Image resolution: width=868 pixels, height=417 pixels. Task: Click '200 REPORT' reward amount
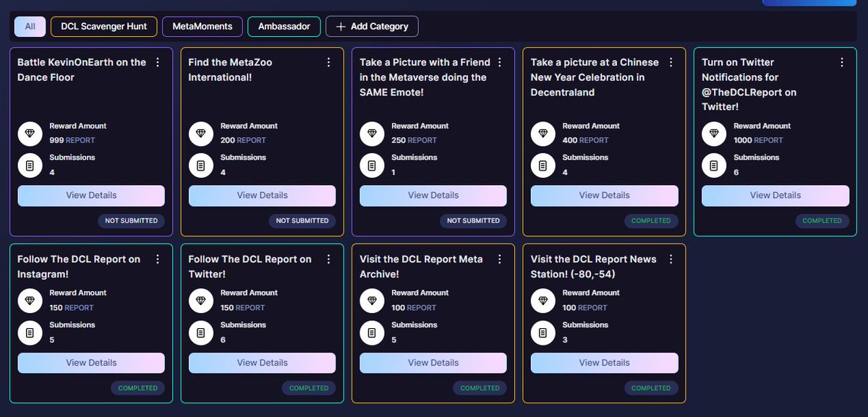point(243,140)
